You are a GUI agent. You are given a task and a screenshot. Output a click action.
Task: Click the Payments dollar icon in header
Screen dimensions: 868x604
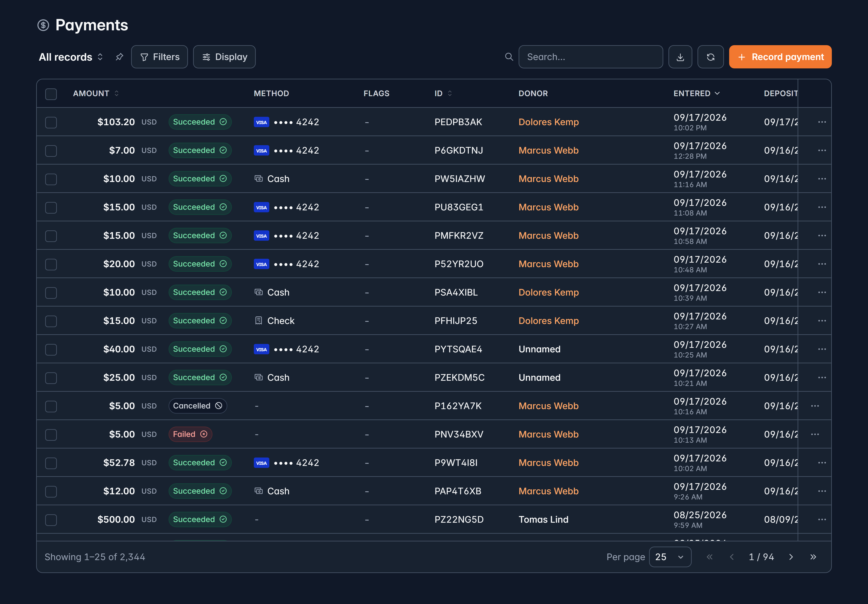pos(43,25)
